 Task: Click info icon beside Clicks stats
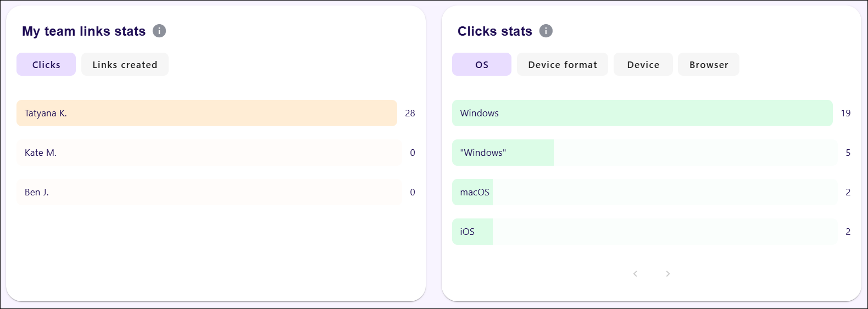coord(546,31)
